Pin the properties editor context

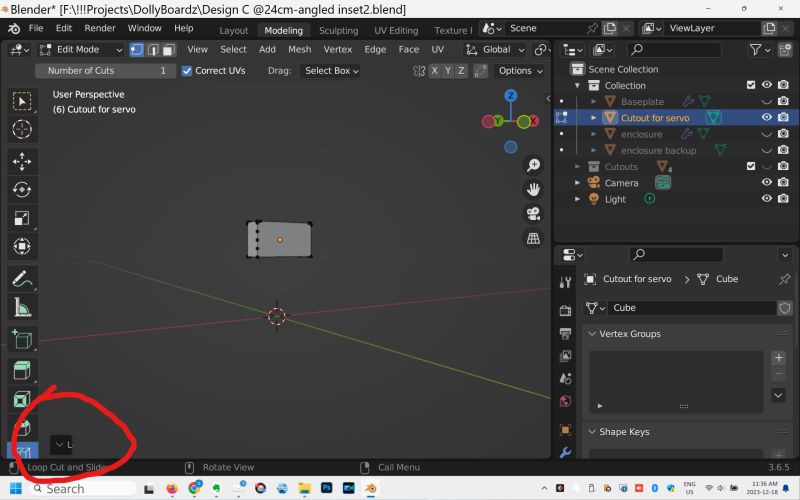(784, 279)
